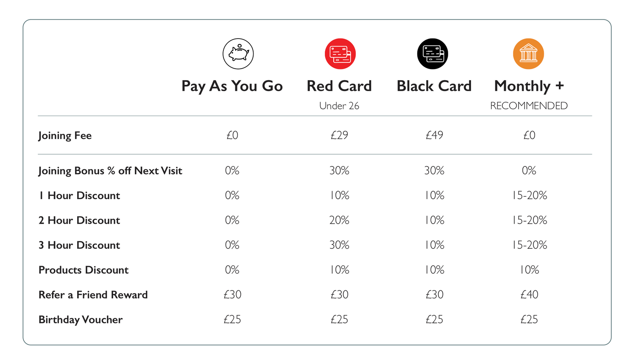This screenshot has height=364, width=636.
Task: Click the Under 26 subtitle
Action: [x=339, y=106]
